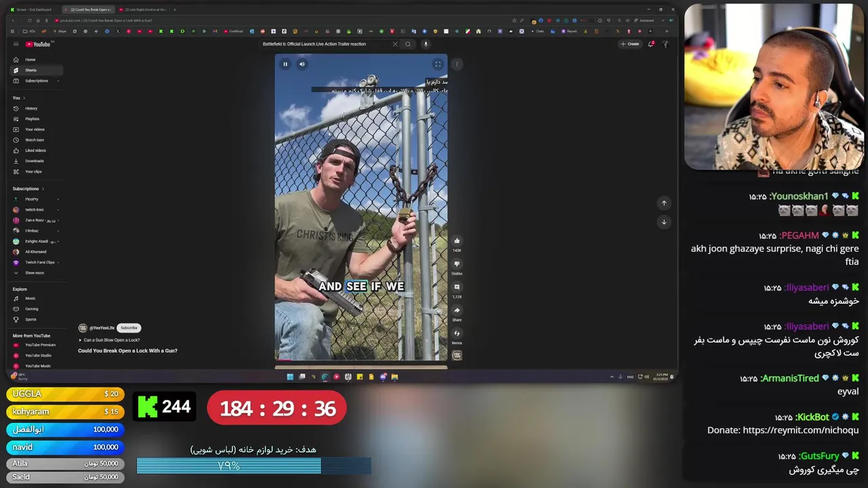Click the browser back arrow
868x488 pixels.
pyautogui.click(x=13, y=20)
